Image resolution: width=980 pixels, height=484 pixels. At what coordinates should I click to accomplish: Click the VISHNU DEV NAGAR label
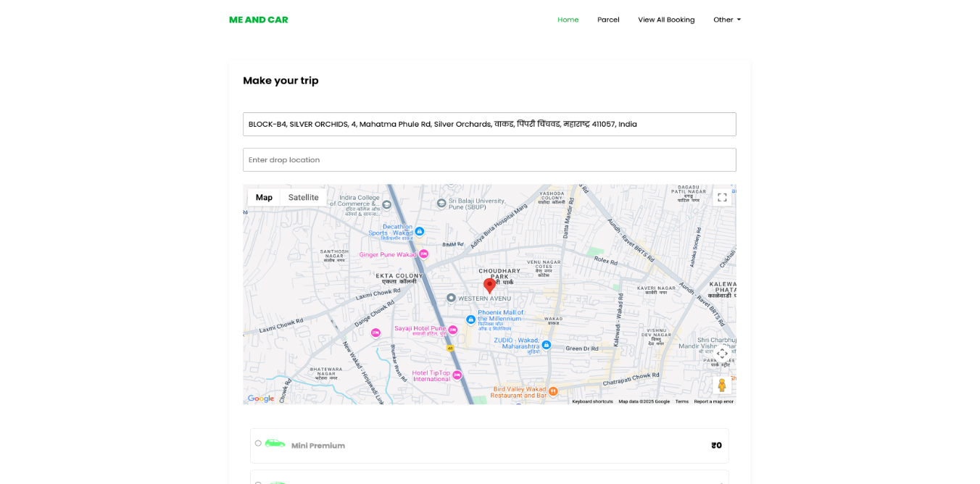(x=656, y=335)
